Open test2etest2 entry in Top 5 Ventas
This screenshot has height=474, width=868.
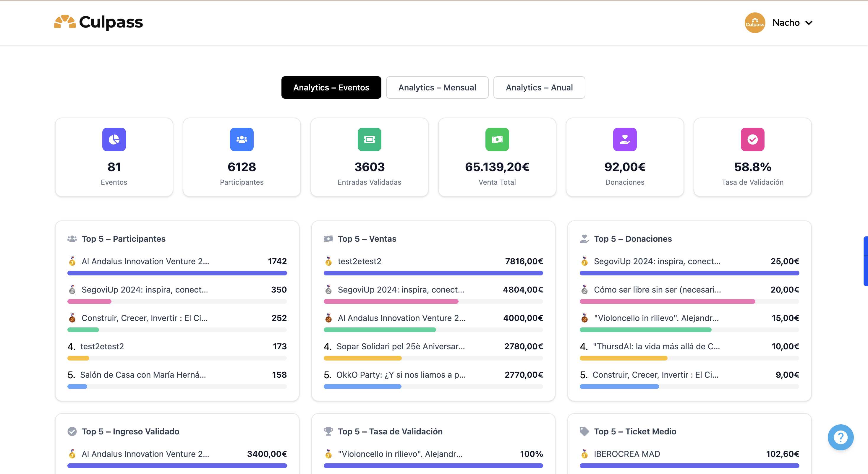point(359,261)
